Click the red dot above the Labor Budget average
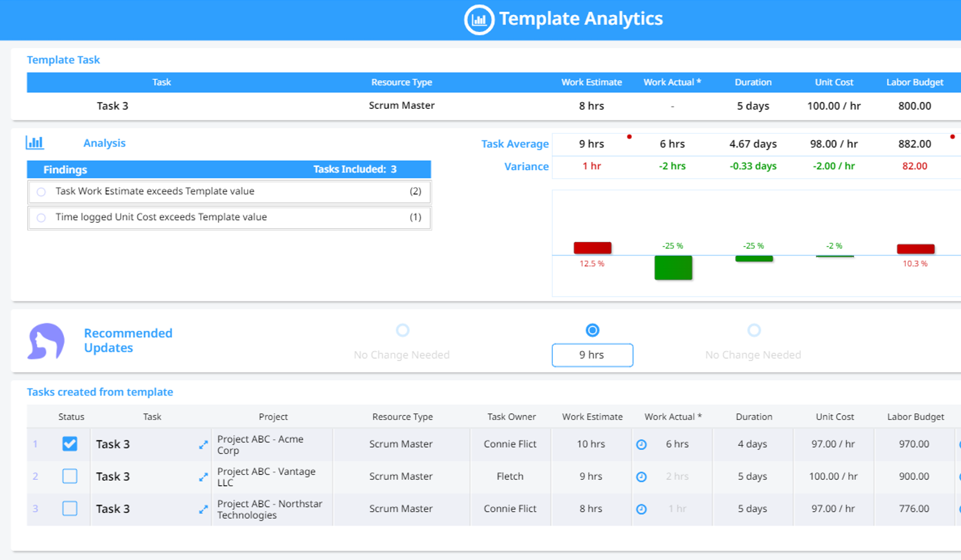 point(952,136)
